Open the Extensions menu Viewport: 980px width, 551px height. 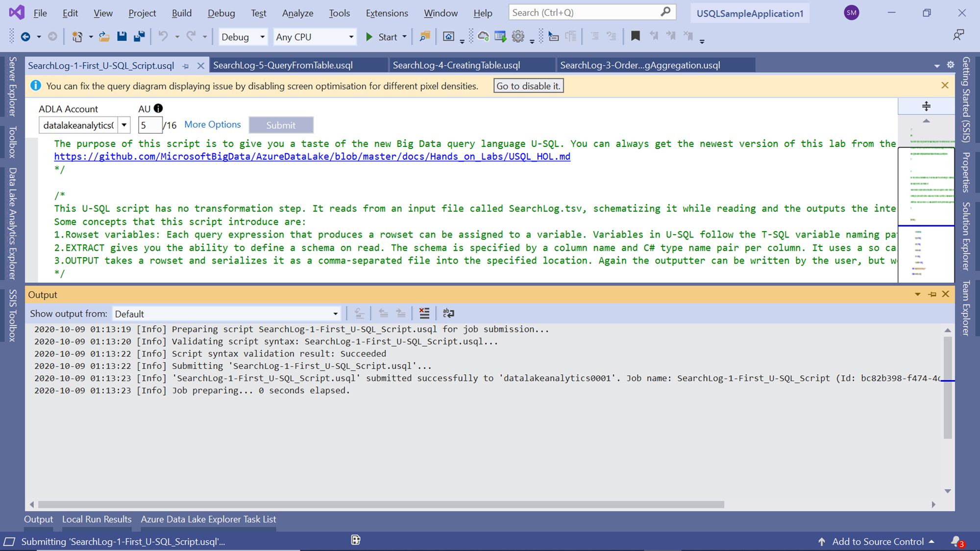click(x=387, y=13)
